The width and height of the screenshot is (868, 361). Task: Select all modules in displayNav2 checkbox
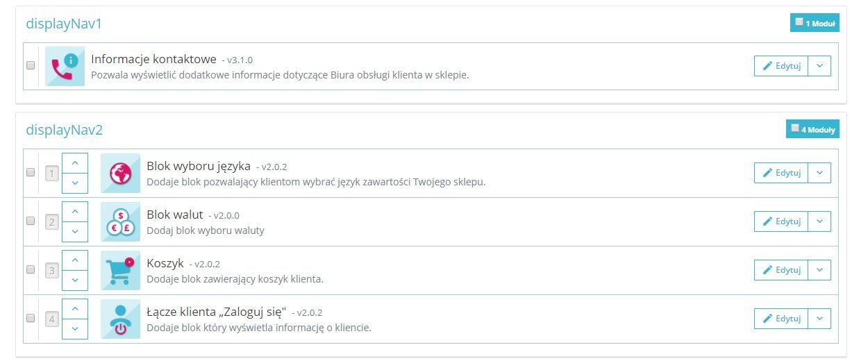(795, 128)
